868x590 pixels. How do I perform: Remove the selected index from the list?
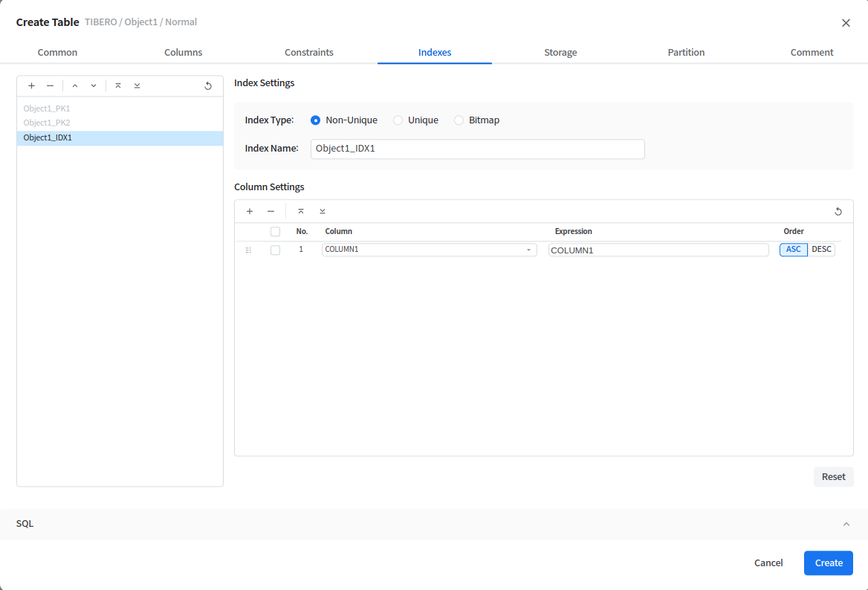[50, 86]
